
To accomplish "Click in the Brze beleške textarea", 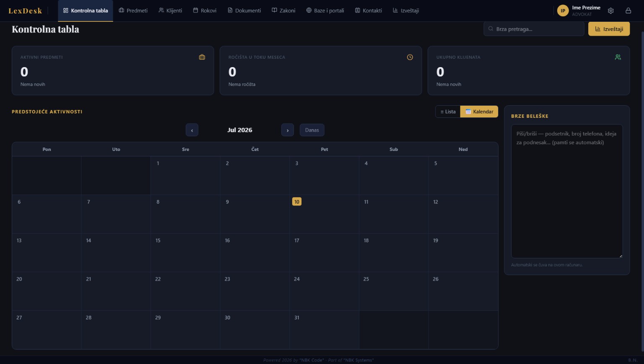I will pyautogui.click(x=567, y=191).
